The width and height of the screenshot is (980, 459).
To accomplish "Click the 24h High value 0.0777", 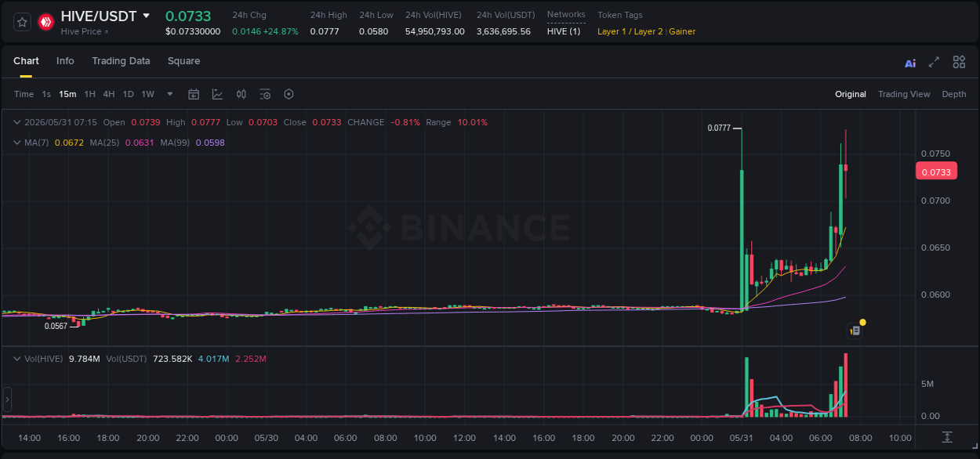I will coord(325,31).
